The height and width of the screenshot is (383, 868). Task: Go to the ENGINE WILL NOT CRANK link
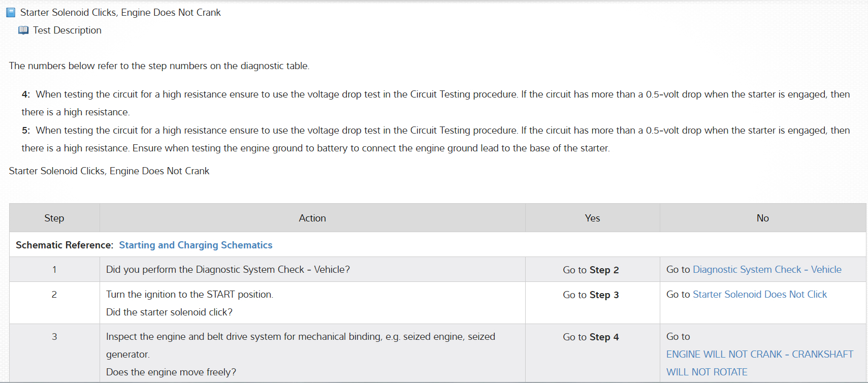(759, 355)
